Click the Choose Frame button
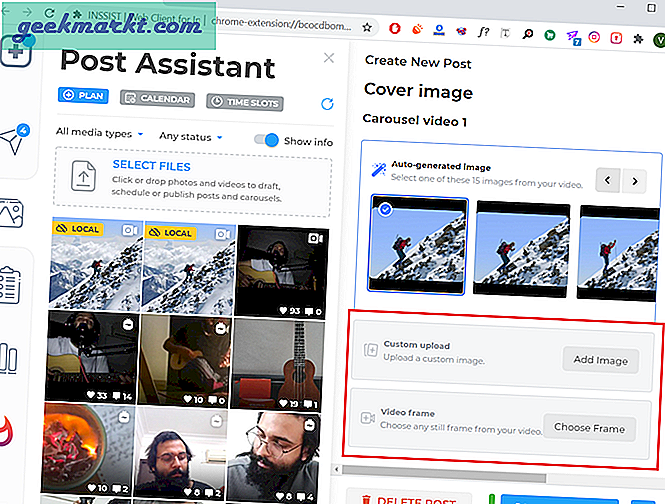665x504 pixels. click(x=589, y=428)
